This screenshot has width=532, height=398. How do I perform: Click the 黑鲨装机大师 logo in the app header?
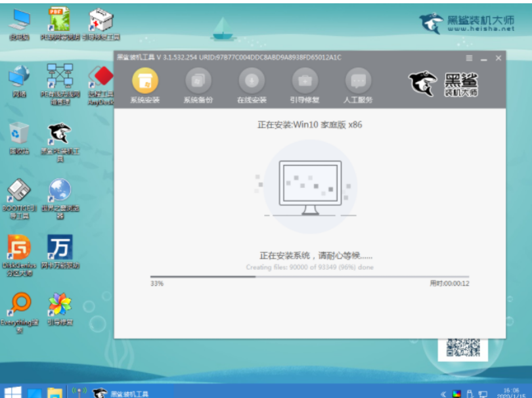click(443, 84)
